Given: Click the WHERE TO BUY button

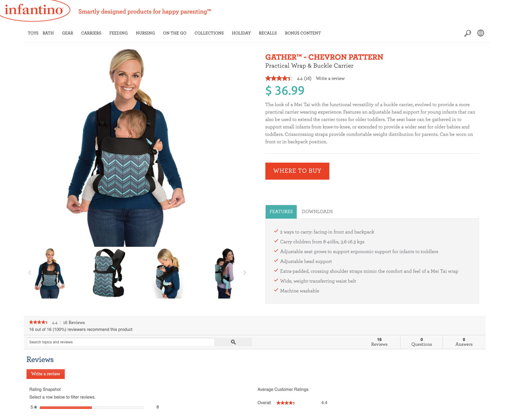Looking at the screenshot, I should point(297,171).
